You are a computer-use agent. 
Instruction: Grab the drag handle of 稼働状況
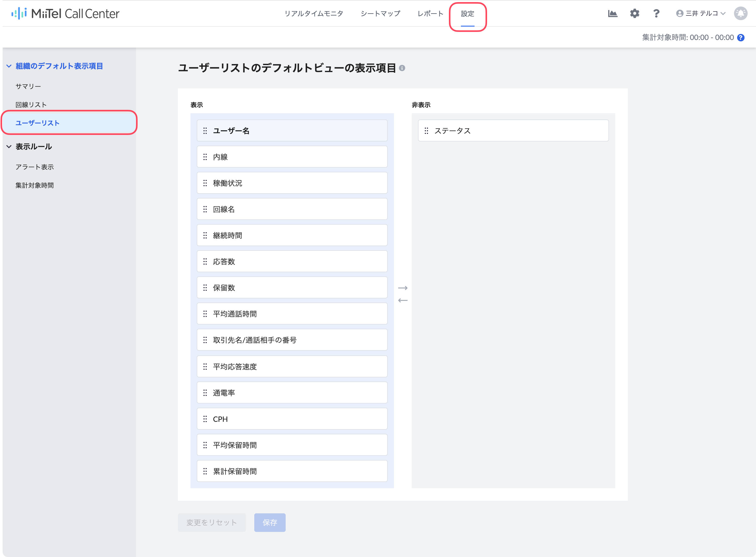(205, 183)
